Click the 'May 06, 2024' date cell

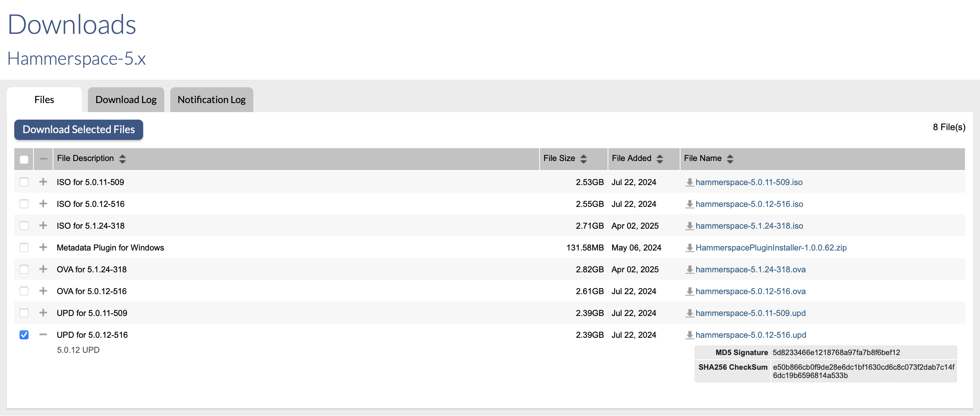click(x=636, y=247)
